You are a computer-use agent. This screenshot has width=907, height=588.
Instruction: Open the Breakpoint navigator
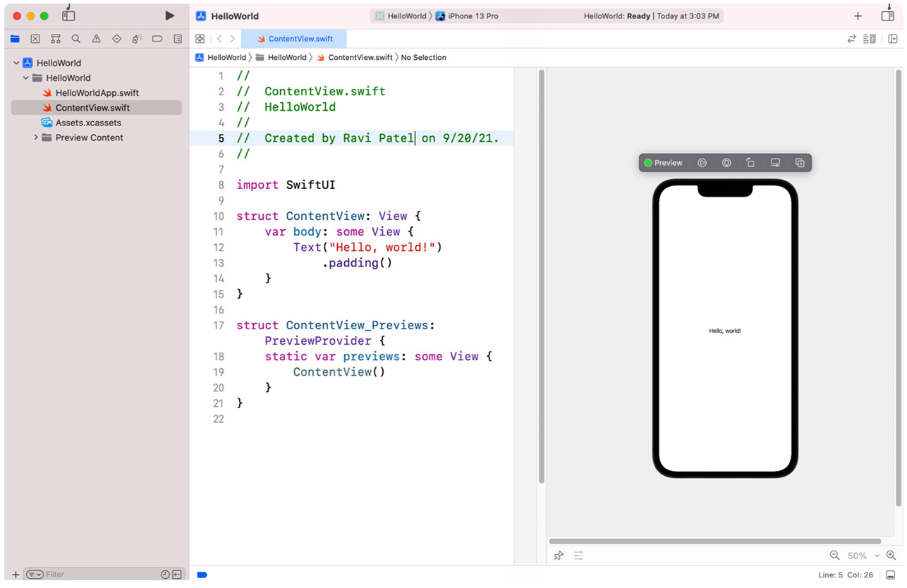point(157,39)
